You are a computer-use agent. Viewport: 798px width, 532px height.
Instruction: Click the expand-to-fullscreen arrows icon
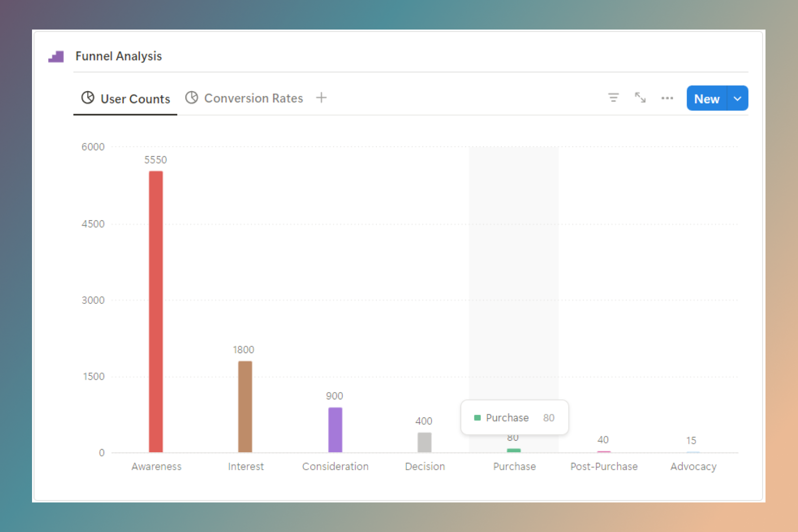tap(640, 98)
